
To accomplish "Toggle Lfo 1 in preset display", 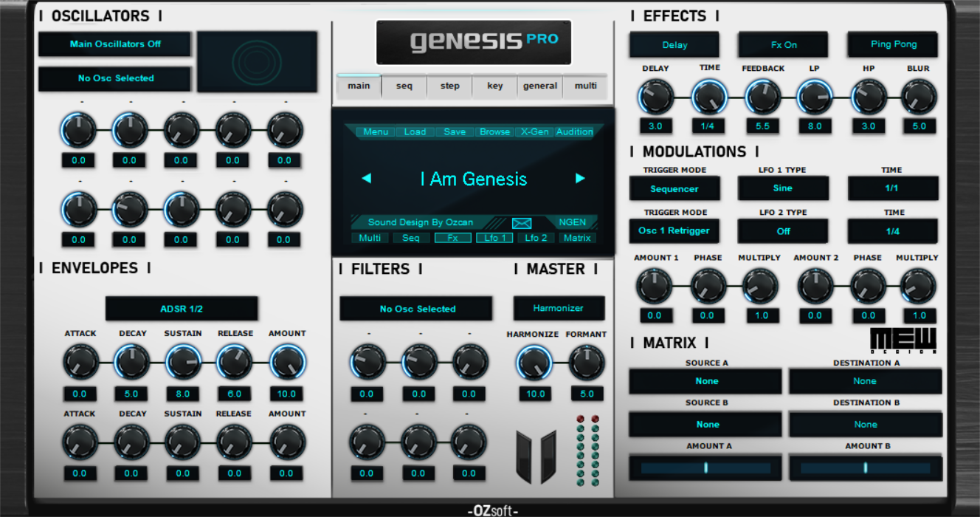I will (x=494, y=238).
